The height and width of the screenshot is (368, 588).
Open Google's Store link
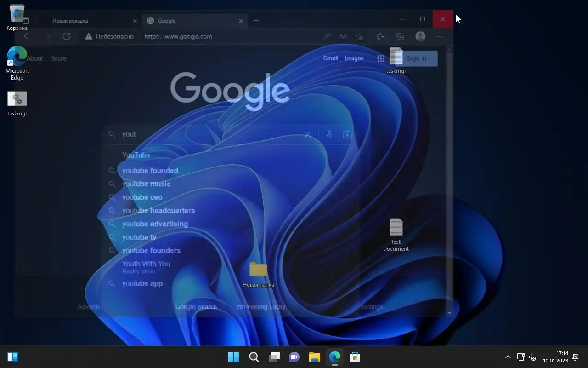click(59, 58)
